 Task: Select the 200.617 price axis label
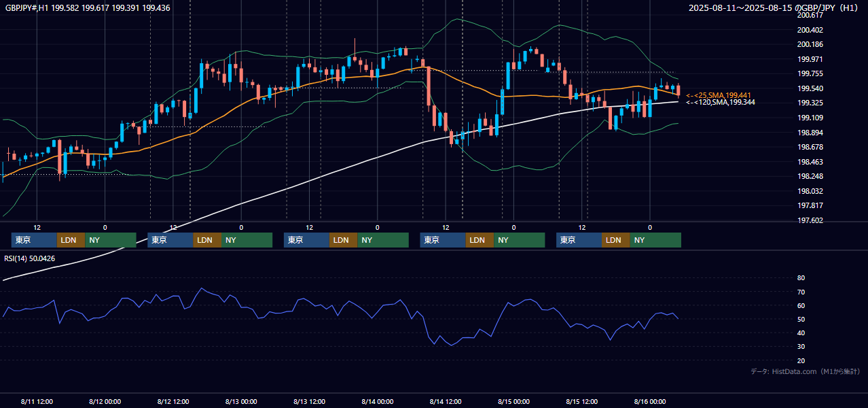810,15
